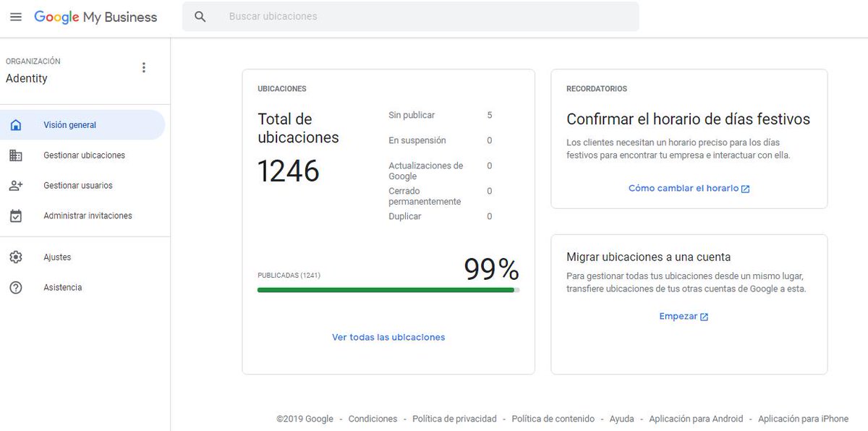Viewport: 868px width, 431px height.
Task: Click external-link icon beside Empezar
Action: pyautogui.click(x=705, y=317)
